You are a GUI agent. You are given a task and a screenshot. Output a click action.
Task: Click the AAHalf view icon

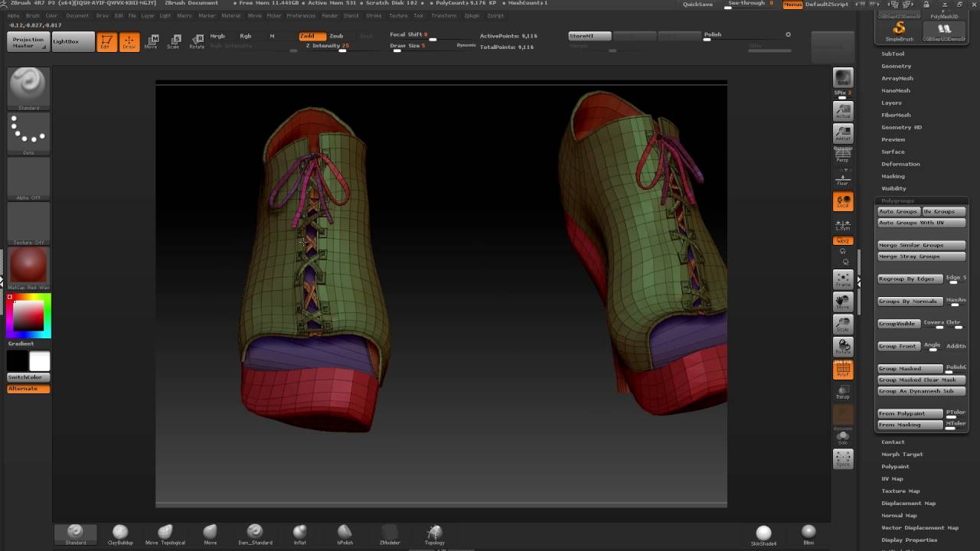[843, 134]
